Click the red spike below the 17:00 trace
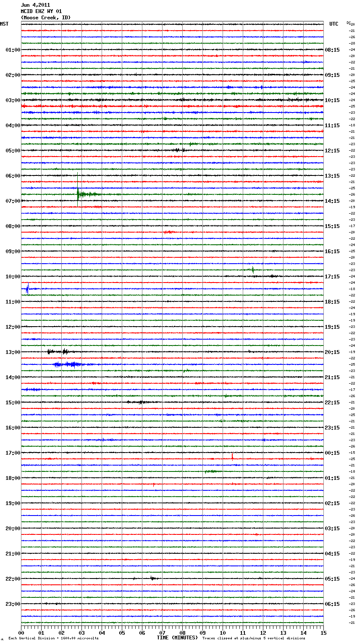 tap(232, 457)
